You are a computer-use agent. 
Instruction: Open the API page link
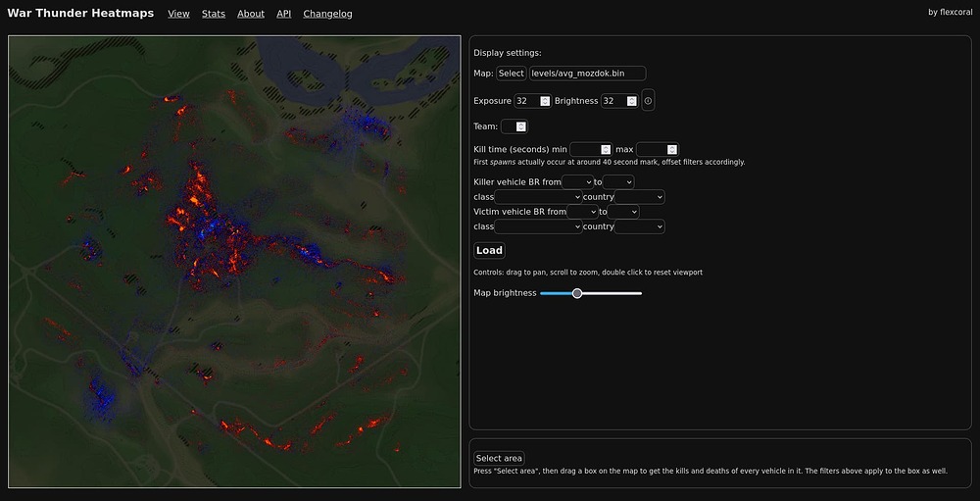click(x=284, y=14)
